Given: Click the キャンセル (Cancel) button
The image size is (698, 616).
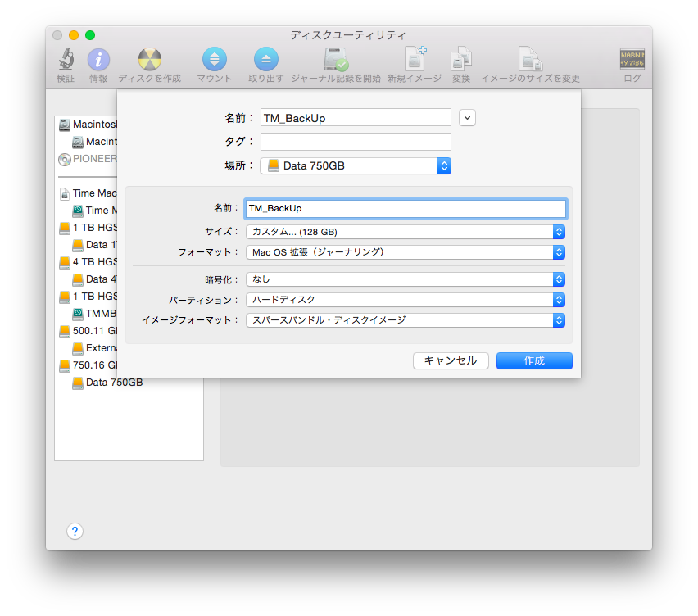Looking at the screenshot, I should coord(451,360).
